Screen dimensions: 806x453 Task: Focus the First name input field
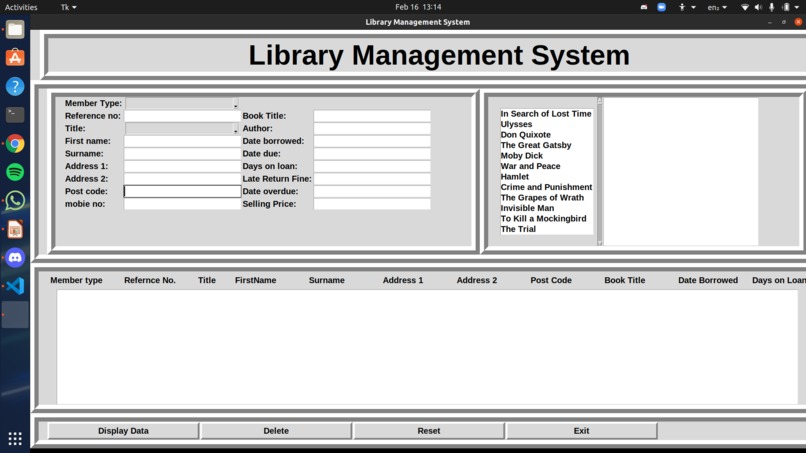pyautogui.click(x=182, y=141)
